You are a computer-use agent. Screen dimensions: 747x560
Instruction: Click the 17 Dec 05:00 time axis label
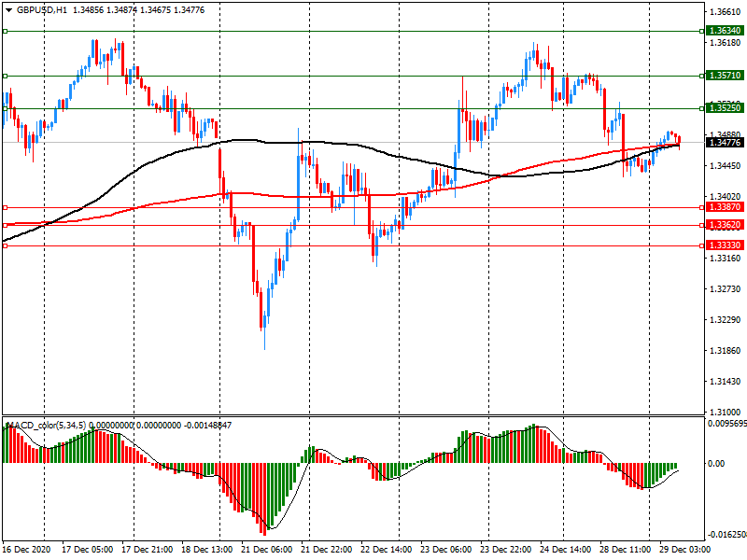tap(88, 550)
